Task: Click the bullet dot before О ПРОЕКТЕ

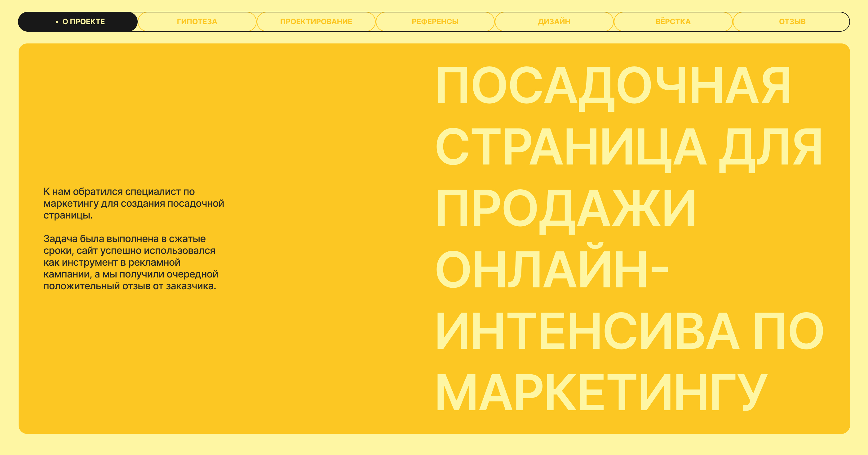Action: point(57,22)
